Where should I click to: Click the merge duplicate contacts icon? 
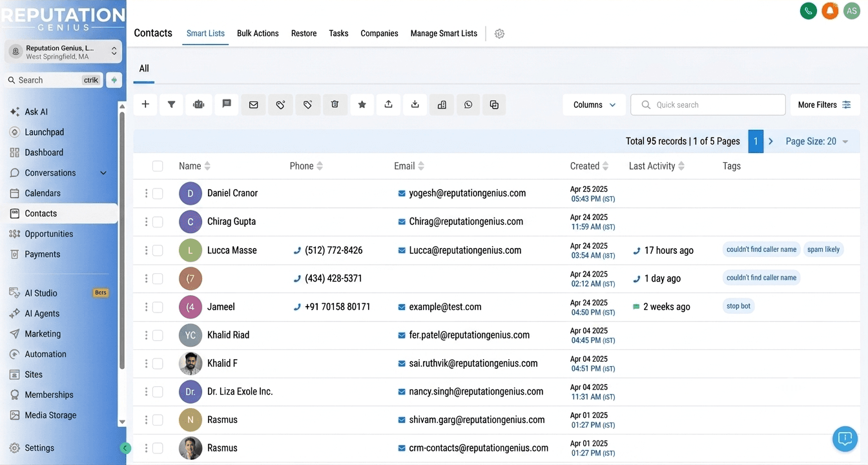(x=494, y=105)
